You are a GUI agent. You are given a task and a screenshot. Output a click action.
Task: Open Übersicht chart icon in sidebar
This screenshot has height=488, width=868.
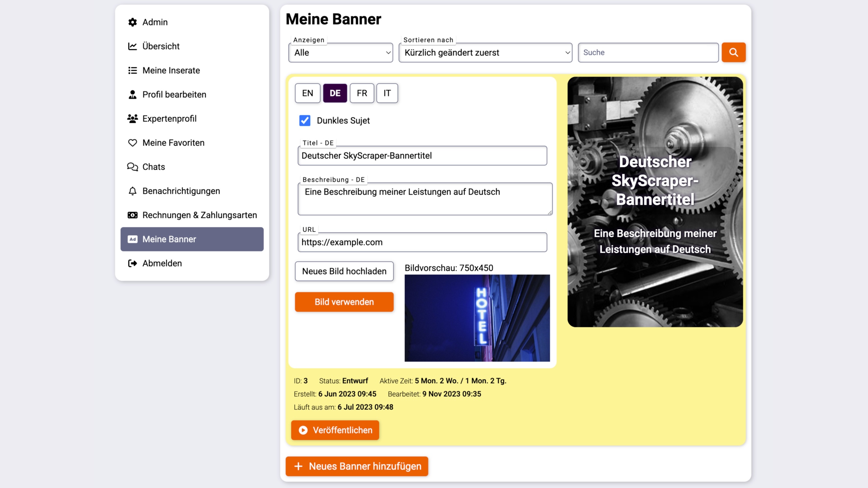pyautogui.click(x=133, y=46)
